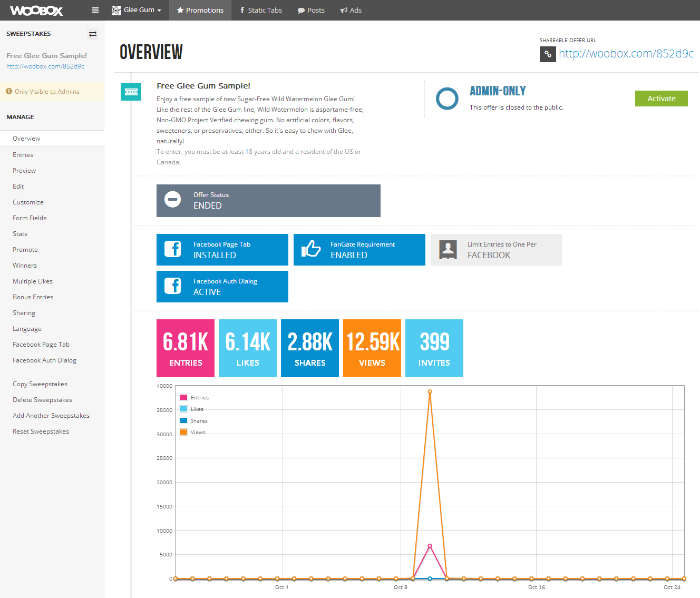The image size is (700, 598).
Task: Click the FanGate Requirement ENABLED tile
Action: pyautogui.click(x=359, y=250)
